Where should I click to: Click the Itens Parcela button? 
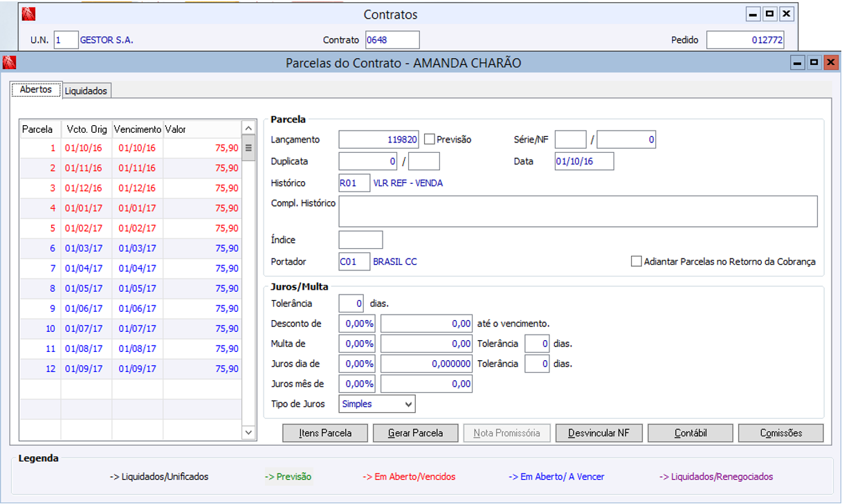click(325, 433)
